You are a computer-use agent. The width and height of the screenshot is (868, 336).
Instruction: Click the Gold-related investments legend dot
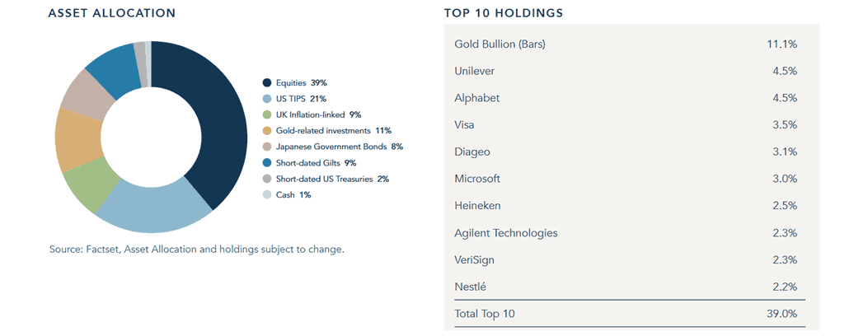(x=267, y=130)
